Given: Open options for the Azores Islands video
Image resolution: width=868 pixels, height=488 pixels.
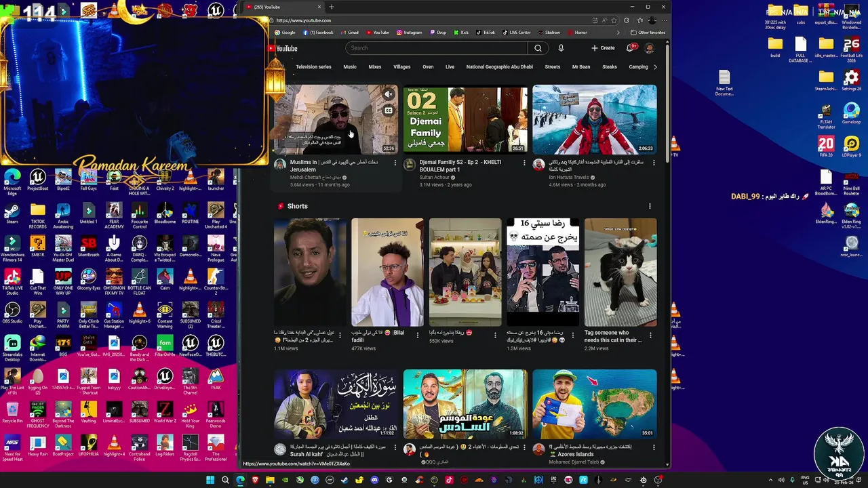Looking at the screenshot, I should [654, 447].
